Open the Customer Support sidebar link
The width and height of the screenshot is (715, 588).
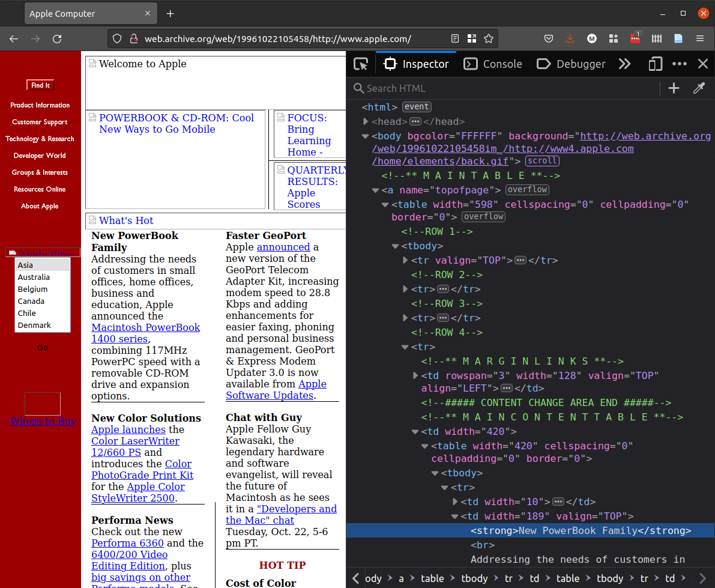click(40, 122)
